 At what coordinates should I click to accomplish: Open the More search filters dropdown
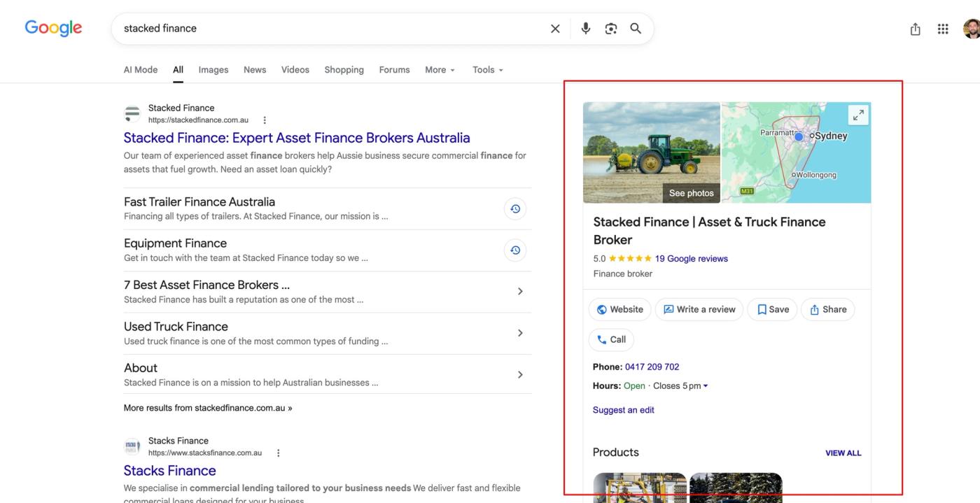tap(440, 70)
